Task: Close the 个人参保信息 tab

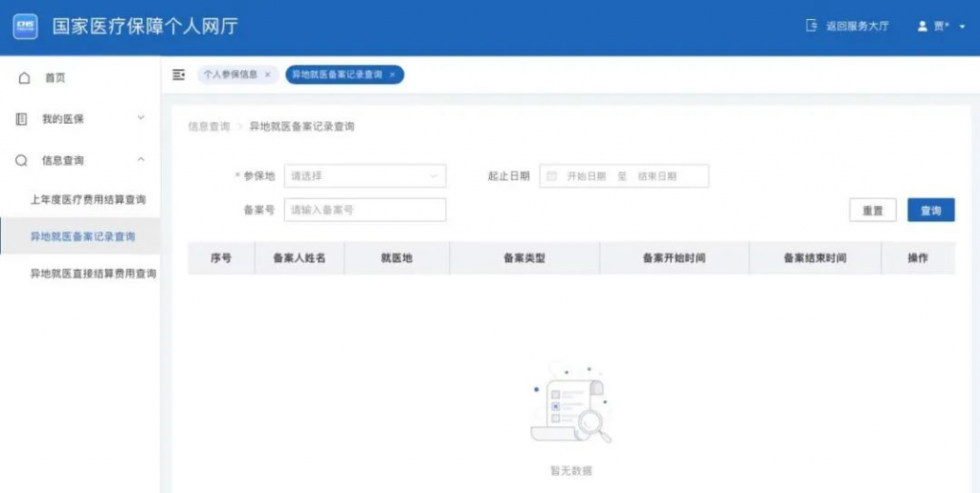Action: pos(268,75)
